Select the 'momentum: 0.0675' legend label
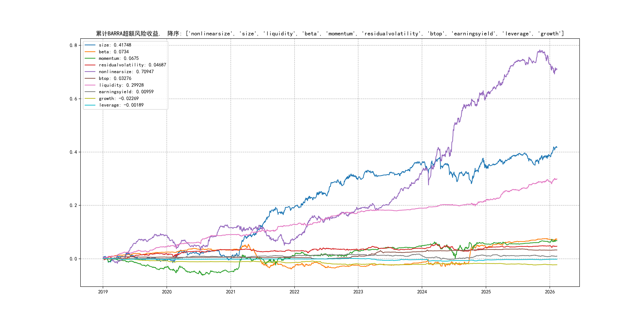The width and height of the screenshot is (644, 322). point(118,58)
